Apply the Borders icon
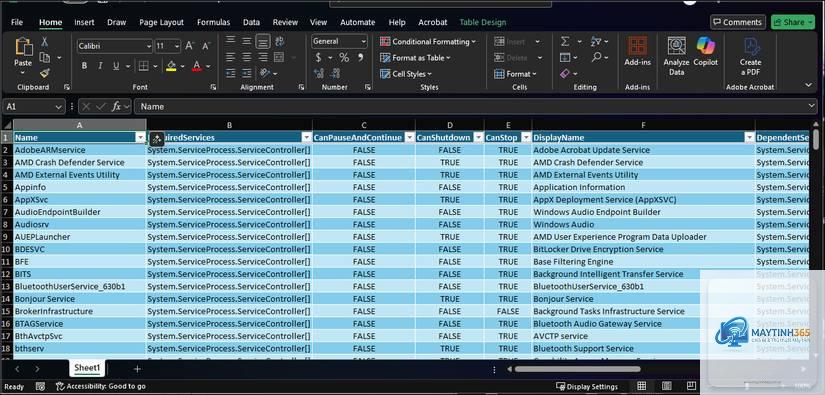Screen dimensions: 825x395 (x=143, y=66)
